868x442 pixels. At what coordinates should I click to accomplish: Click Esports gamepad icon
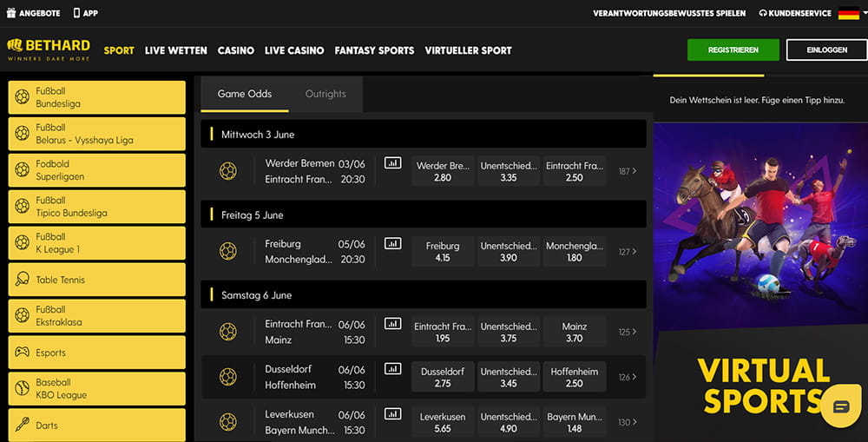23,352
